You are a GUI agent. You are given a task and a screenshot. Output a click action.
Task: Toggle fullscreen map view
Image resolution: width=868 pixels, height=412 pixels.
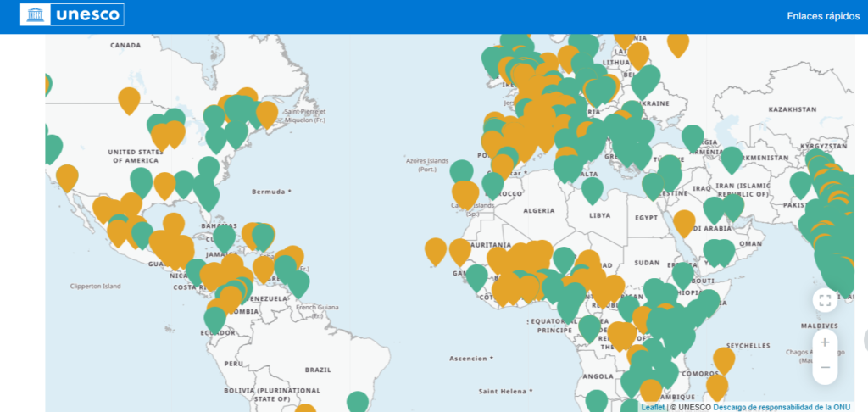tap(825, 301)
